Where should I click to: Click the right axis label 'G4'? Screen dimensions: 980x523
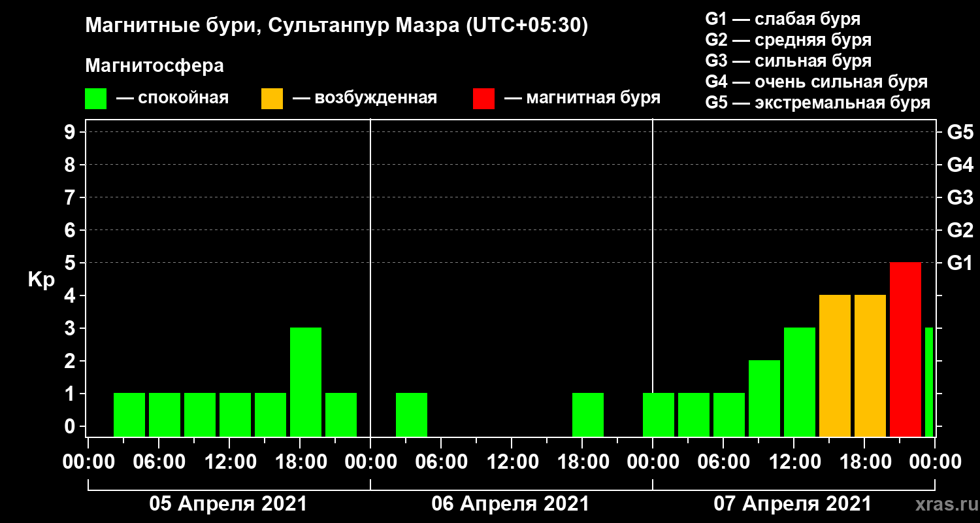(x=960, y=165)
